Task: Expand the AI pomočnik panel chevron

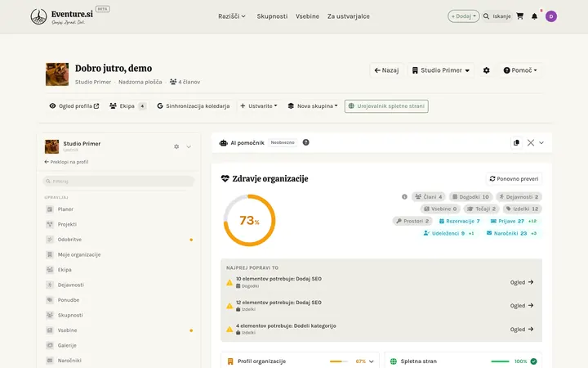Action: 541,142
